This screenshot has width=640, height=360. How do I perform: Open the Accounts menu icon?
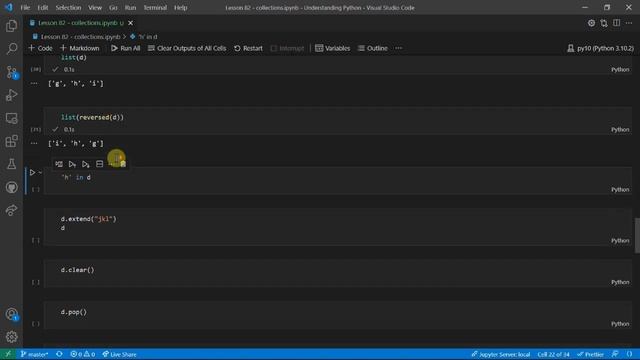click(11, 314)
